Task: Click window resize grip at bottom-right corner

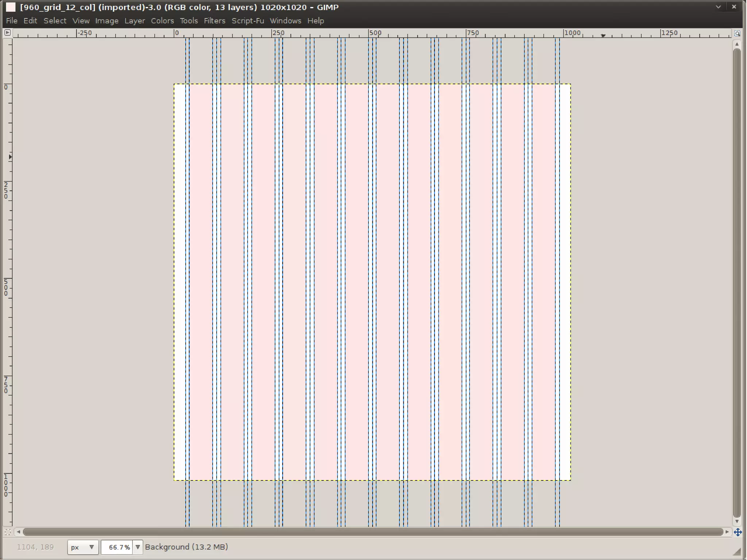Action: (737, 551)
